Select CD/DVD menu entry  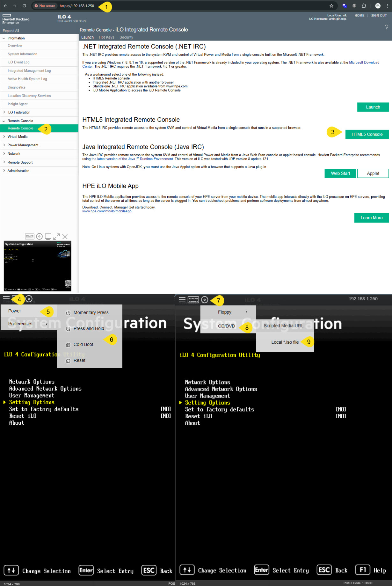(x=228, y=326)
